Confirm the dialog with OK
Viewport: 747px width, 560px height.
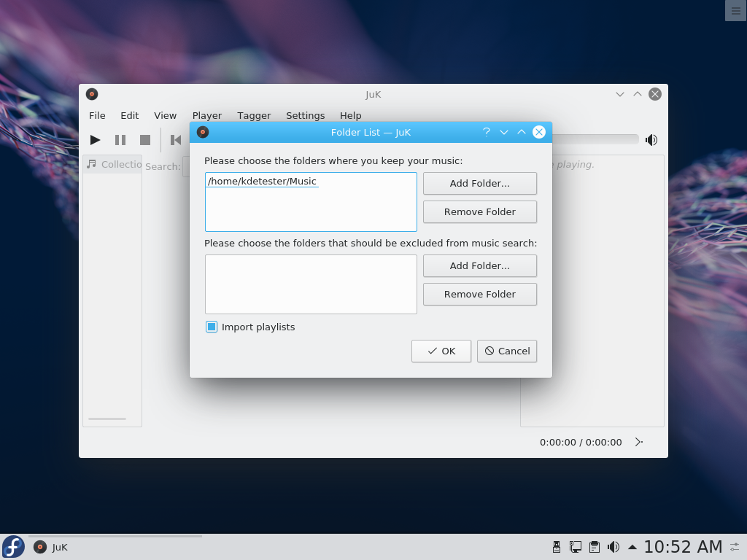click(441, 351)
